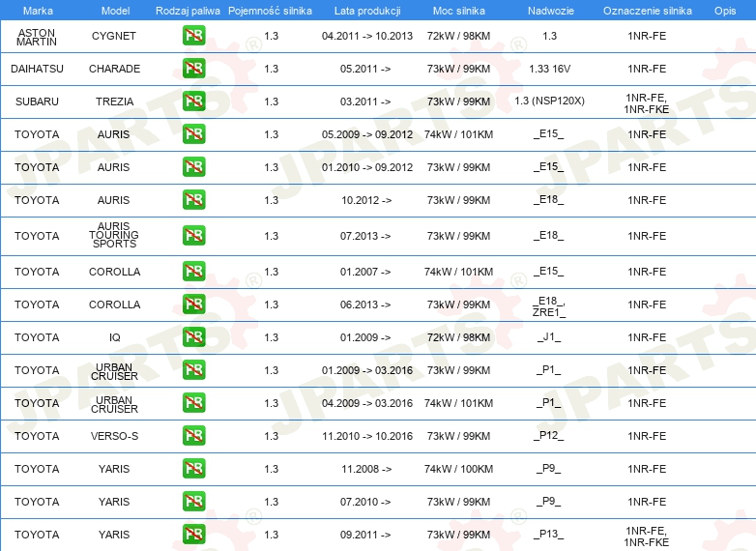Viewport: 756px width, 551px height.
Task: Select the CHARADE model cell
Action: 114,69
